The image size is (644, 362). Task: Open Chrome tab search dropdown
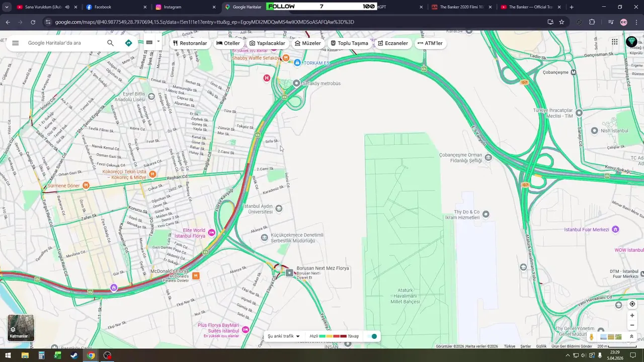(x=7, y=7)
